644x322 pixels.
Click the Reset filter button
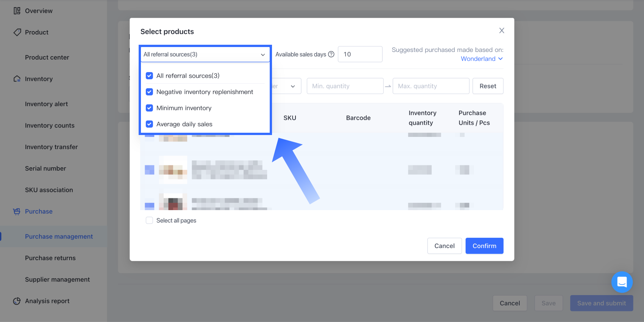tap(488, 86)
